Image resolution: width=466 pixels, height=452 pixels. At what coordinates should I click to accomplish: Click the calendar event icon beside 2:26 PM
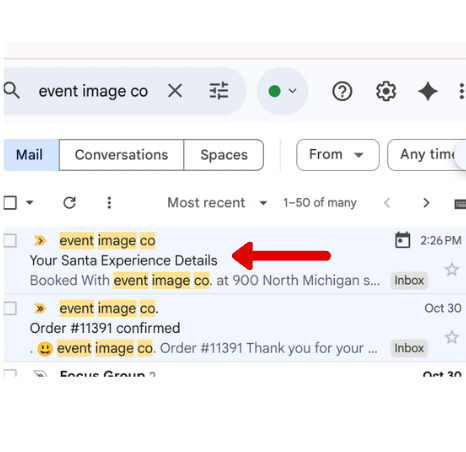coord(402,240)
